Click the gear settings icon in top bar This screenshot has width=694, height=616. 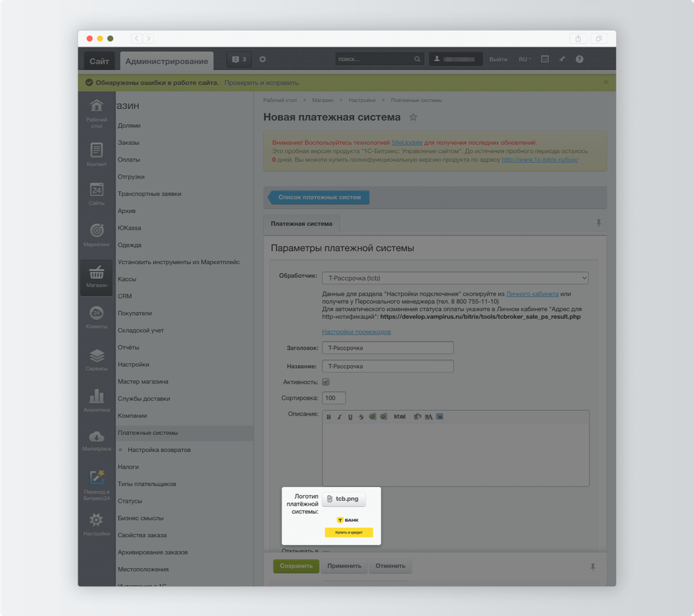263,59
